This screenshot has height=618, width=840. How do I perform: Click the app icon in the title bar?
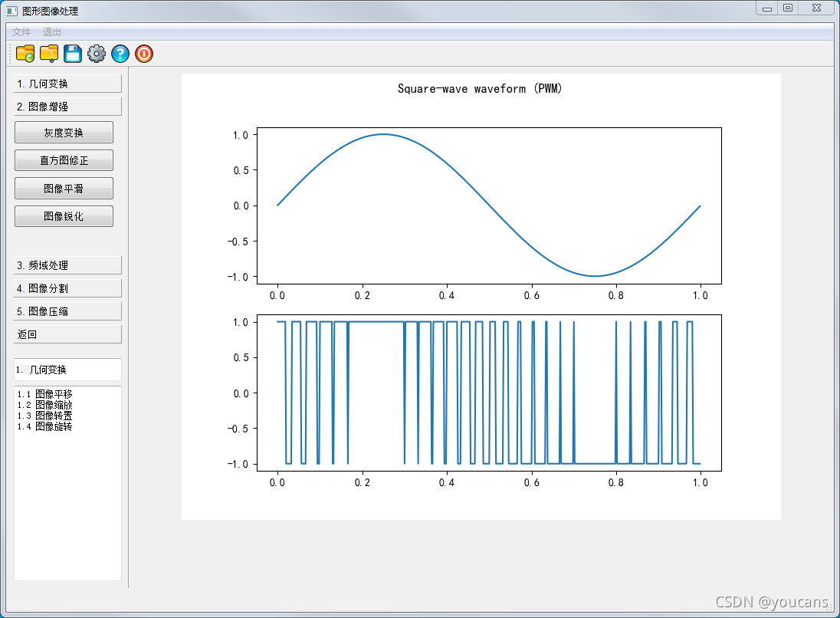11,11
